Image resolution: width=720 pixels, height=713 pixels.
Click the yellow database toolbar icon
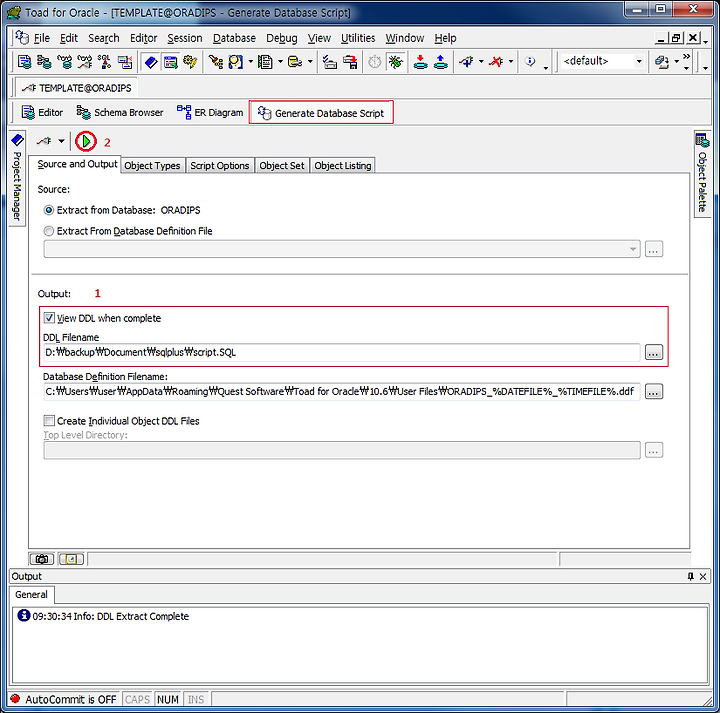(294, 62)
